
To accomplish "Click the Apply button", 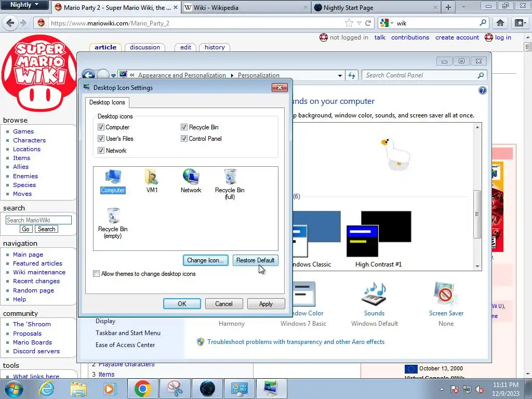I will click(265, 303).
